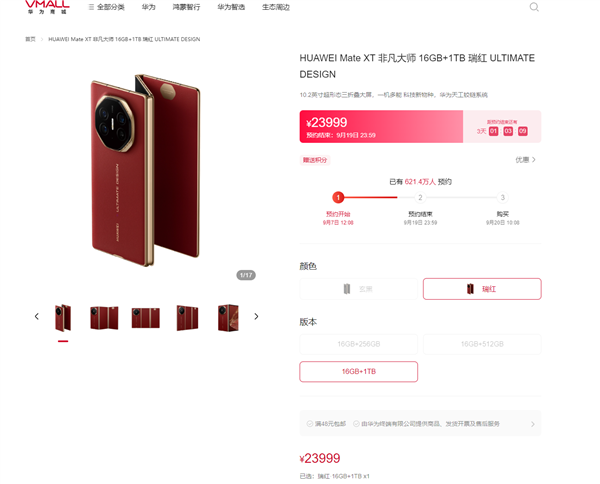Select the 瑞红 red color option
This screenshot has height=484, width=600.
482,289
